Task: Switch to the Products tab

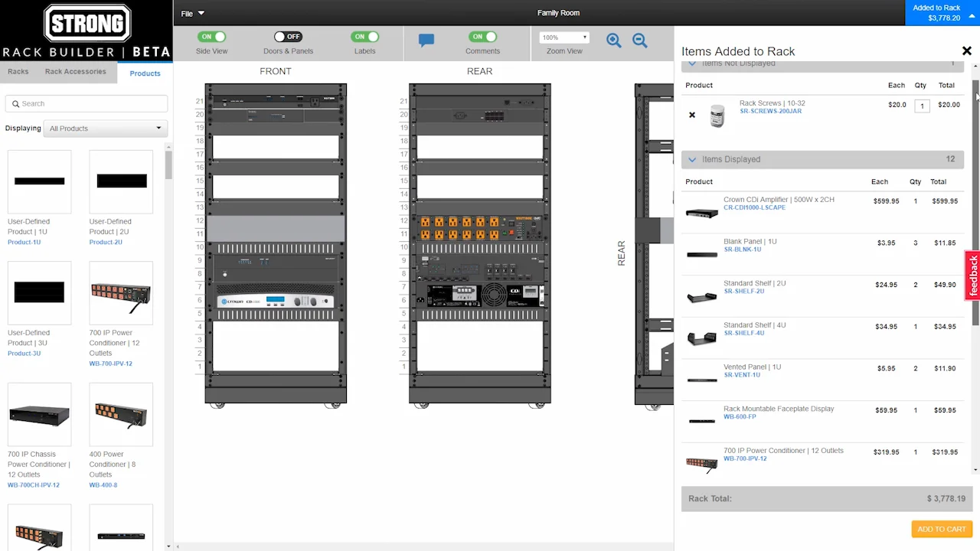Action: pyautogui.click(x=145, y=73)
